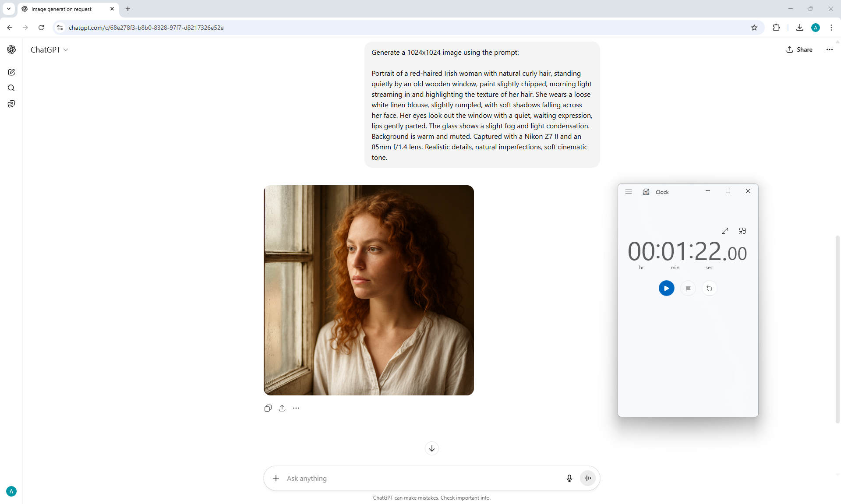Copy the generated image using the copy icon

pyautogui.click(x=268, y=408)
